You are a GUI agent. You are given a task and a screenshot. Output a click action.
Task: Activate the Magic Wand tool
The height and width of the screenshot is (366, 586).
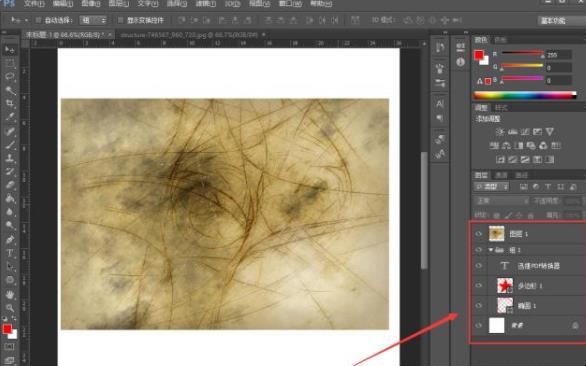10,90
